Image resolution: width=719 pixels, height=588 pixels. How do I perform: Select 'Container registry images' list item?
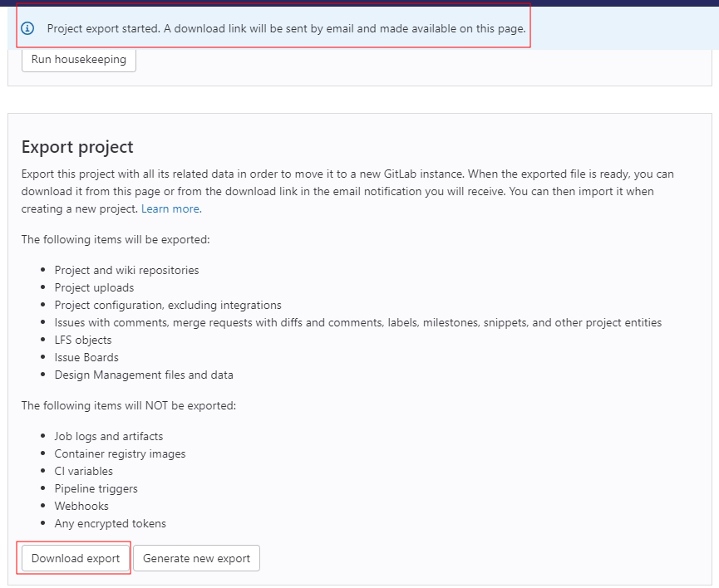tap(121, 453)
